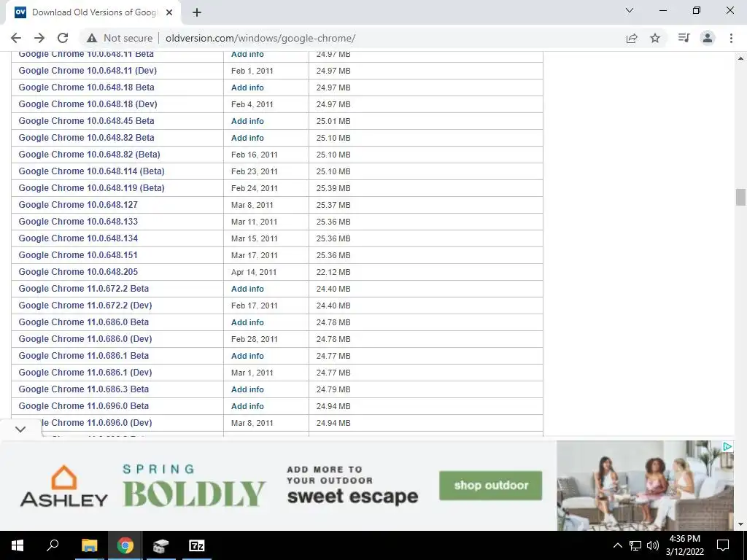This screenshot has height=560, width=747.
Task: Open the network tray icon
Action: click(635, 545)
